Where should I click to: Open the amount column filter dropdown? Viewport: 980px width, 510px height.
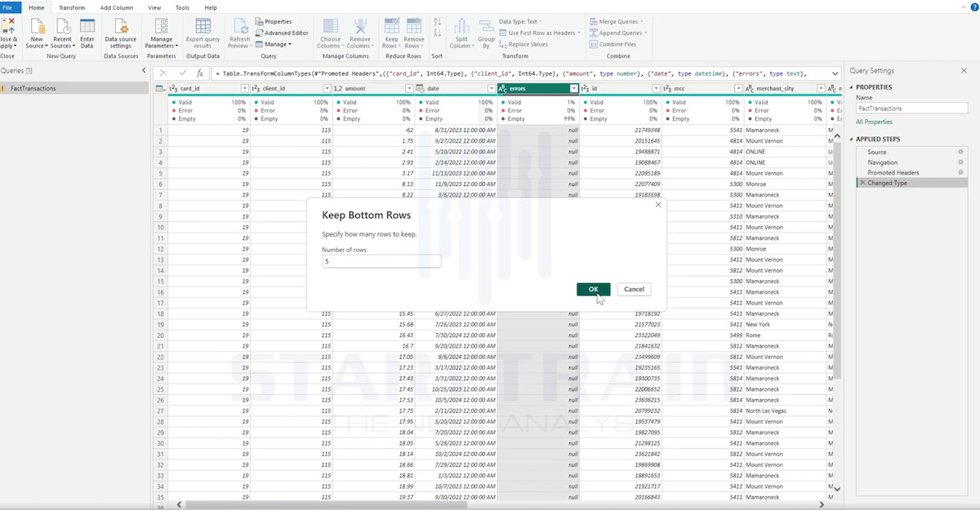click(409, 88)
